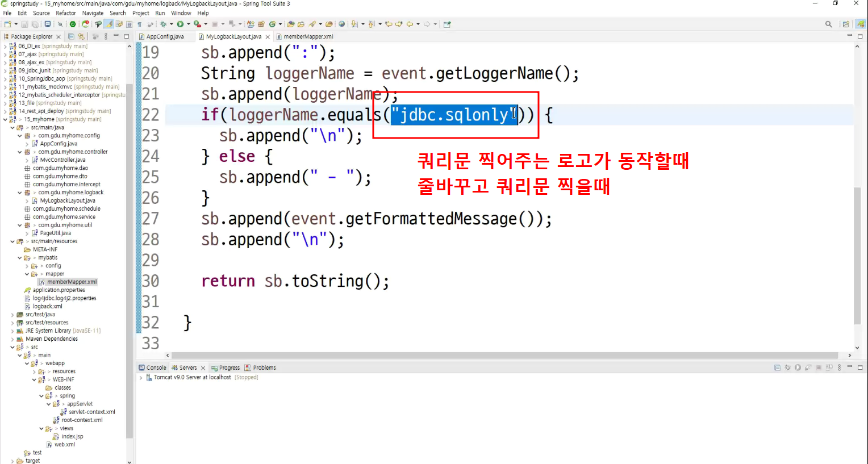Screen dimensions: 868x464
Task: Click the Open Perspective icon
Action: [x=846, y=24]
